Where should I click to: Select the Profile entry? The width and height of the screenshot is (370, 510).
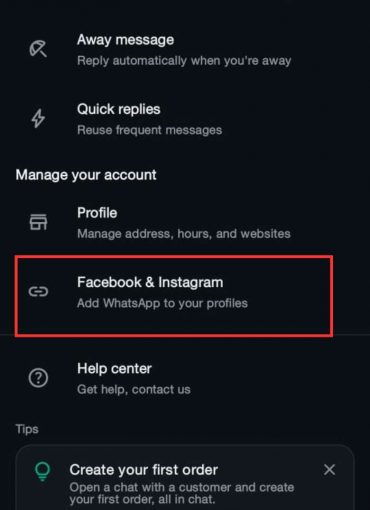[x=185, y=223]
